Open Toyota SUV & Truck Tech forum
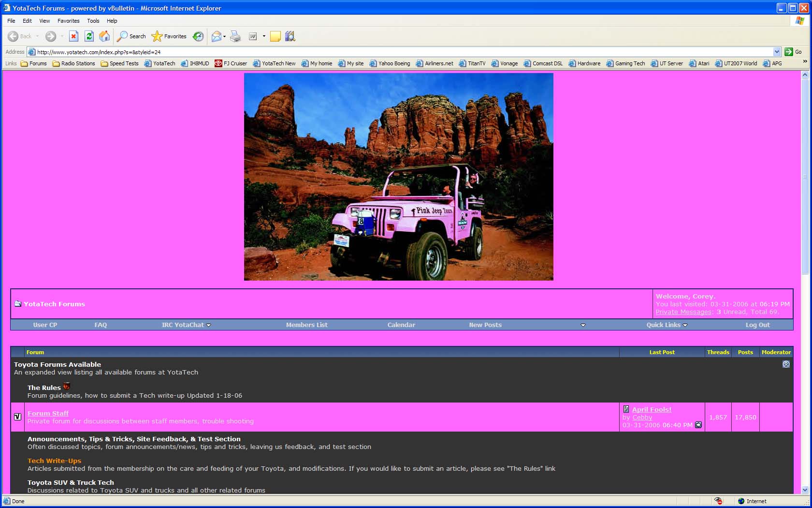The width and height of the screenshot is (812, 508). pyautogui.click(x=71, y=482)
